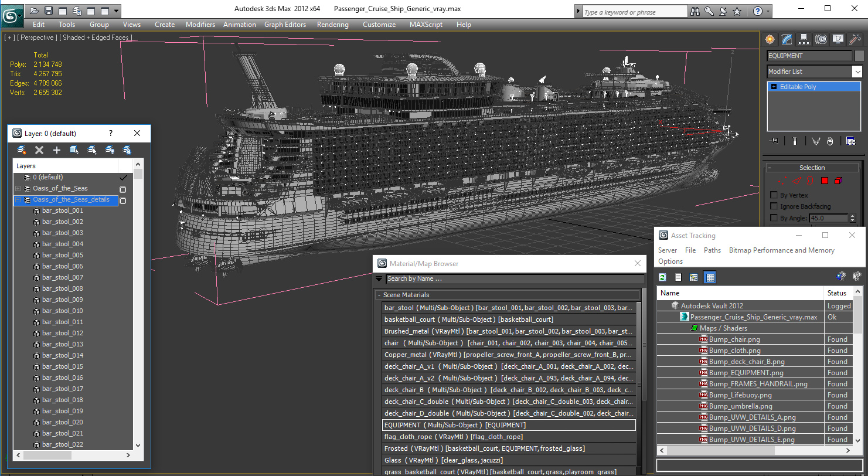Click Make Unique icon under modifier stack
The width and height of the screenshot is (868, 476).
pos(816,141)
